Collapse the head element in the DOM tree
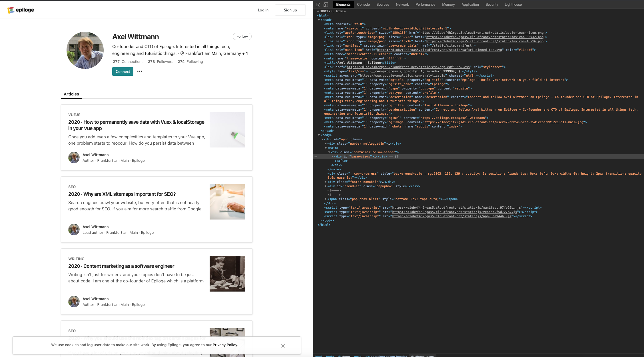644x357 pixels. point(319,20)
